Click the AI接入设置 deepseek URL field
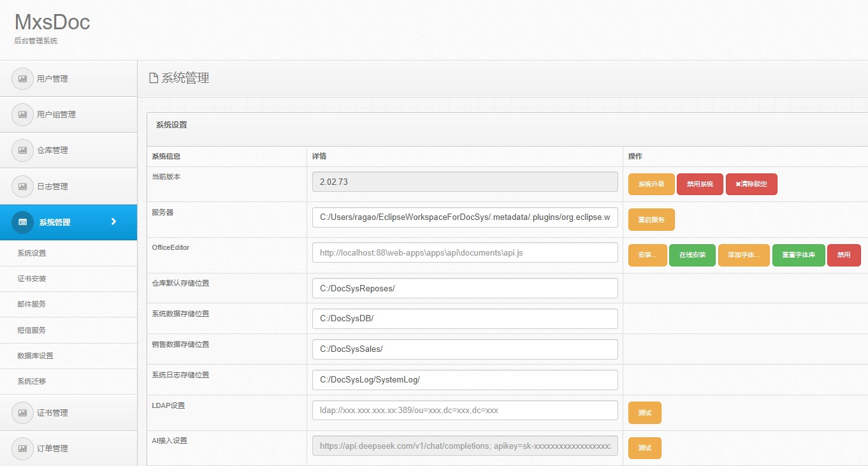This screenshot has height=466, width=868. coord(465,446)
